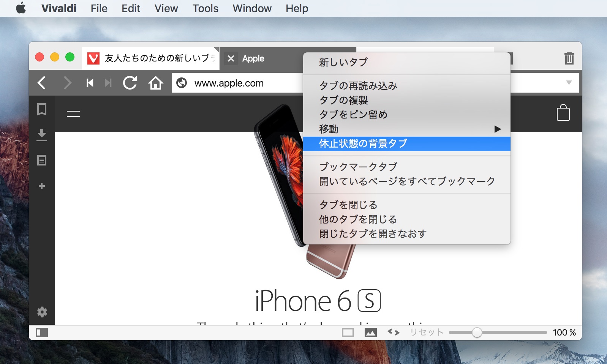Open the Tools menu
The width and height of the screenshot is (607, 364).
click(205, 8)
